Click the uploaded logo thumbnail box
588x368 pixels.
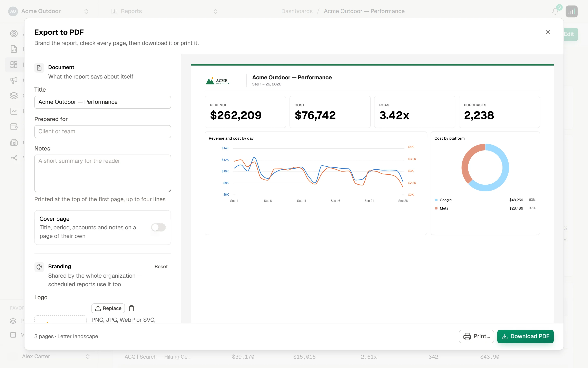60,319
